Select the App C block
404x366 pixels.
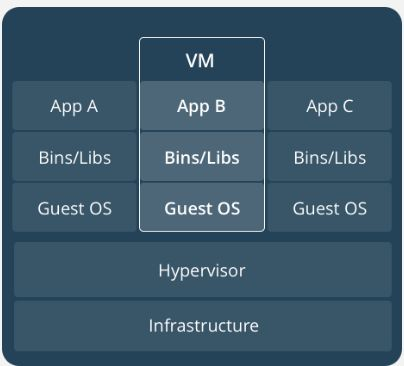click(x=329, y=106)
